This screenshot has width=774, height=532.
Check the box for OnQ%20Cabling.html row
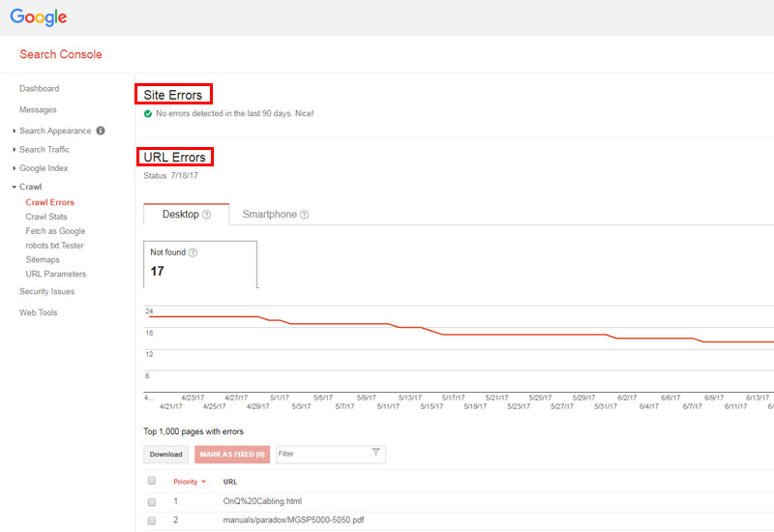(x=151, y=502)
